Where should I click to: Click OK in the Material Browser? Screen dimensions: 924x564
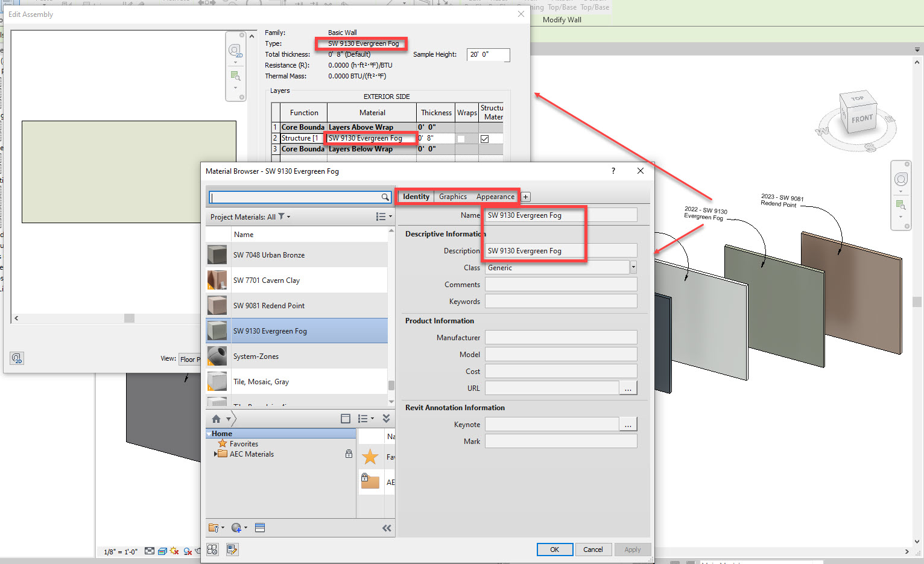pos(554,549)
